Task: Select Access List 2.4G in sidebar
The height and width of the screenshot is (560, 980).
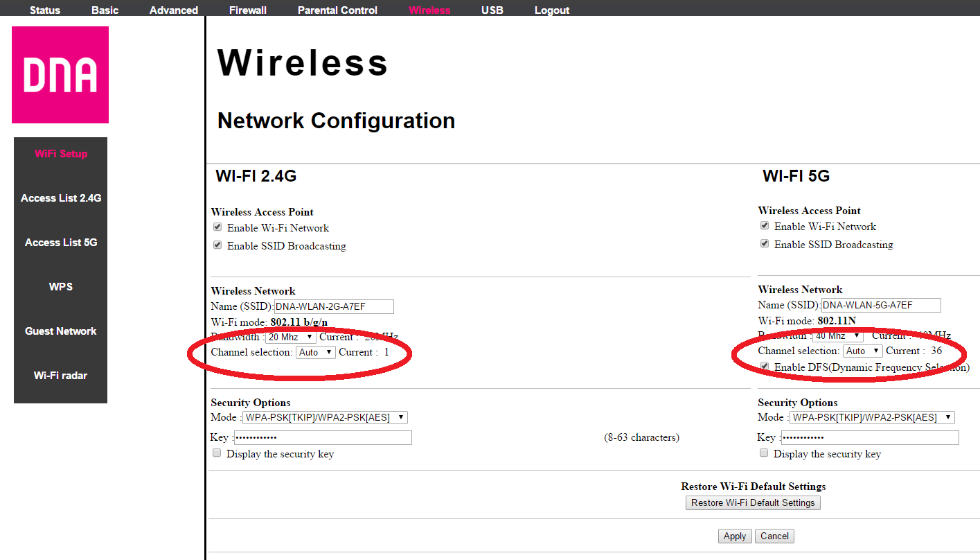Action: pos(61,198)
